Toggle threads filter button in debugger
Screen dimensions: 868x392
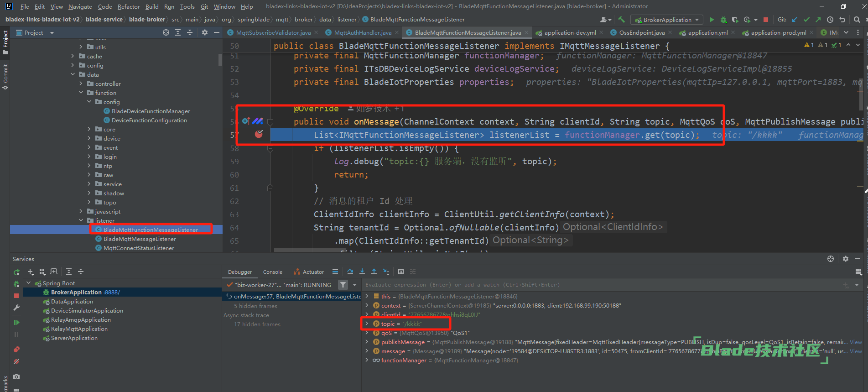(x=343, y=285)
